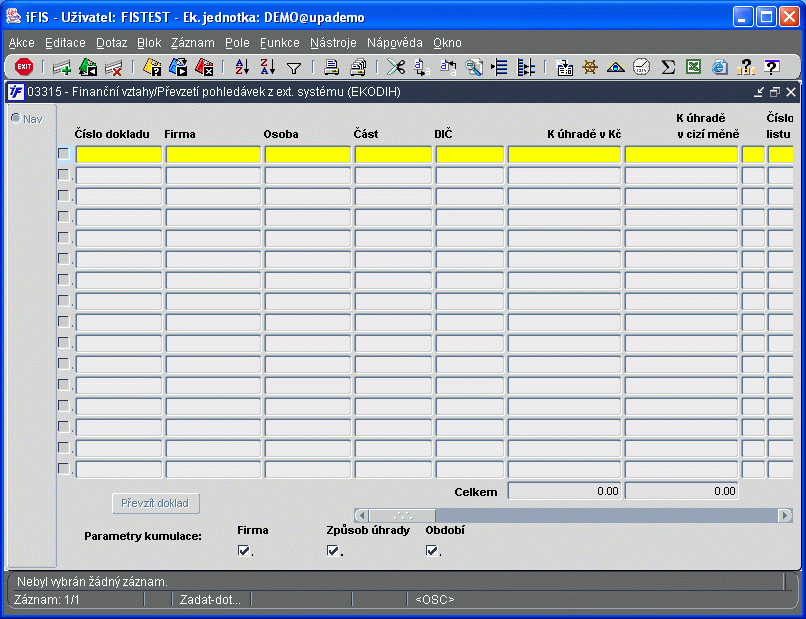Open the Nápověda menu
The width and height of the screenshot is (806, 619).
[395, 43]
